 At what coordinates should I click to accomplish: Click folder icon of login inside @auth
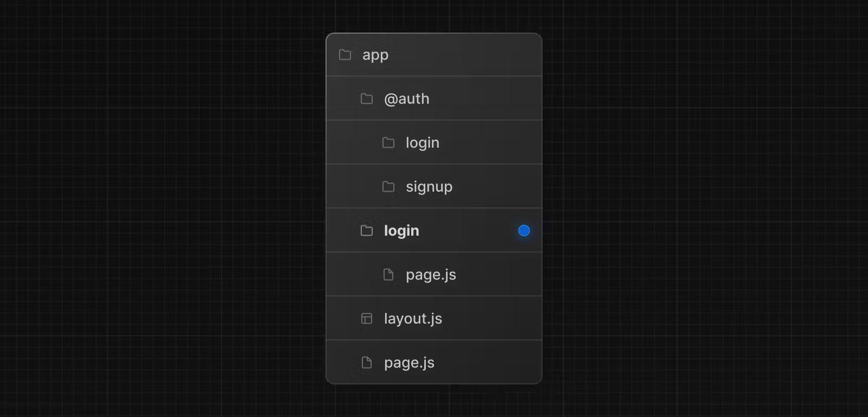click(x=388, y=143)
